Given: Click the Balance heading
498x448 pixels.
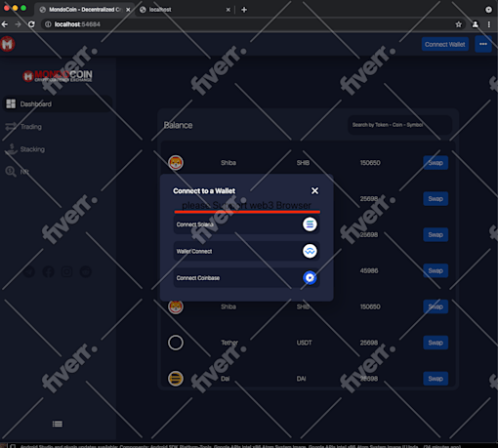Looking at the screenshot, I should coord(178,125).
